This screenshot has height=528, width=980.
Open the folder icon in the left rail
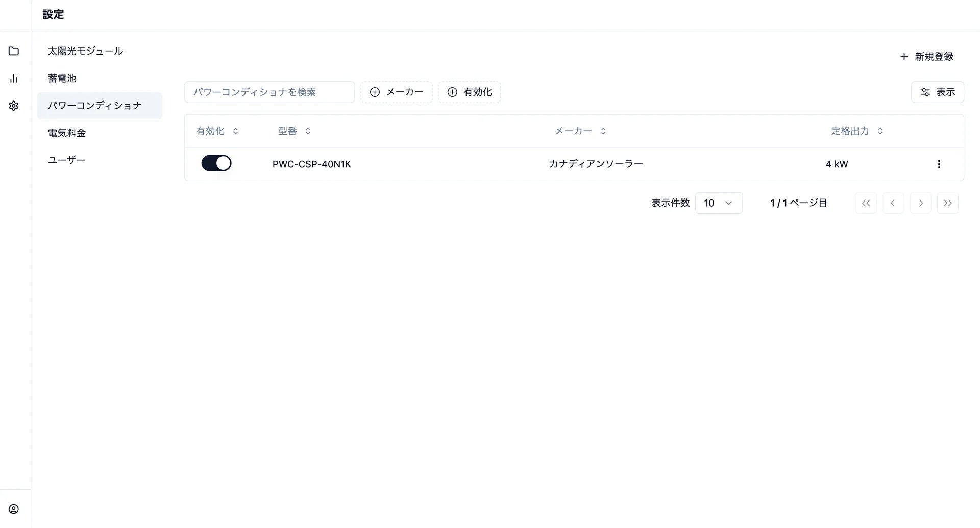click(14, 51)
